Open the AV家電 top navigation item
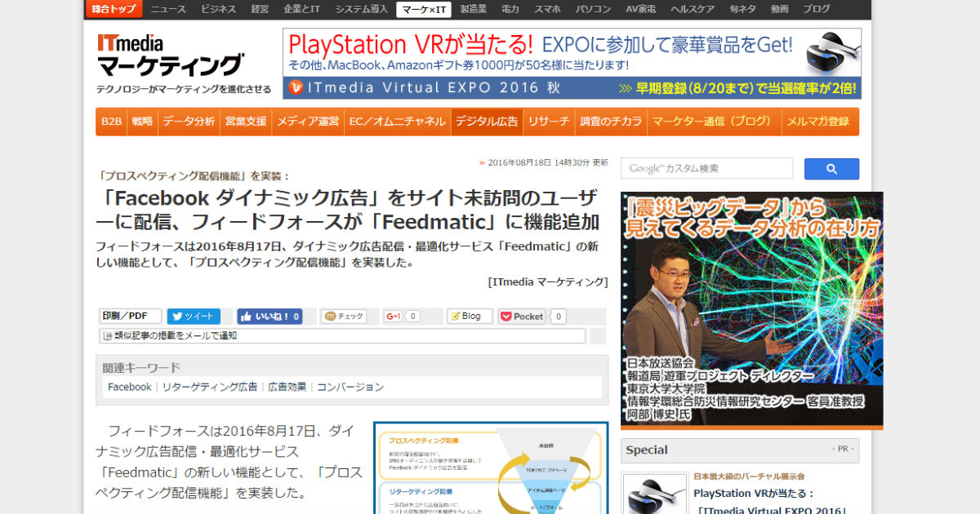The image size is (980, 514). point(642,9)
